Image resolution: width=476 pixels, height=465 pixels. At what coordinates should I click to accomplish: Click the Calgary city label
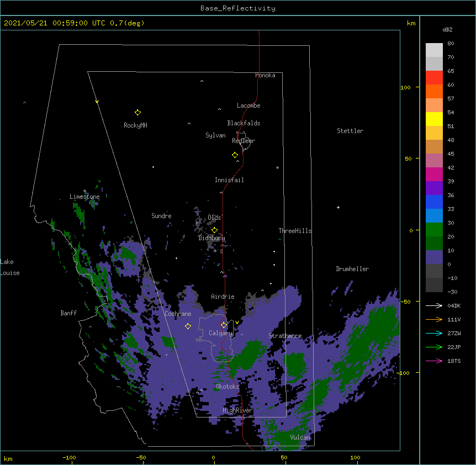coord(220,333)
